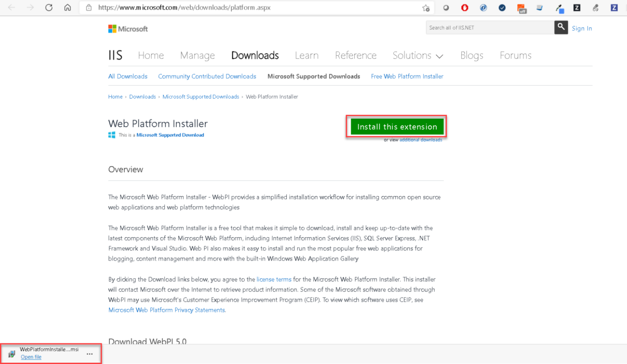627x364 pixels.
Task: Open the Free Web Platform Installer tab
Action: click(x=407, y=76)
